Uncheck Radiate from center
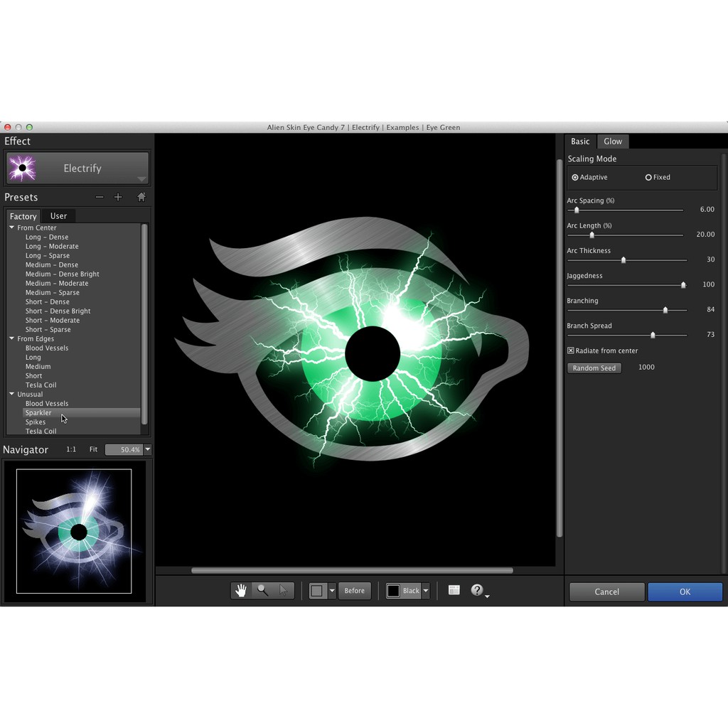728x728 pixels. pos(570,350)
